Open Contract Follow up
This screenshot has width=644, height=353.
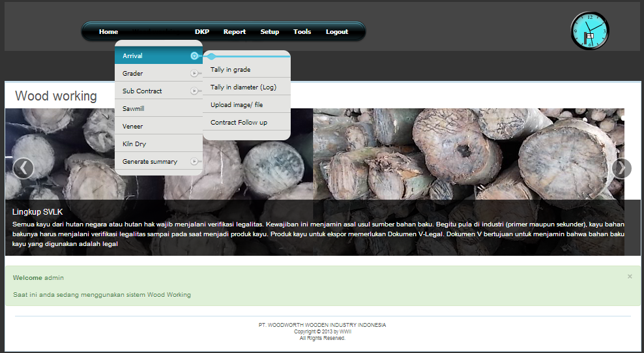[x=239, y=123]
